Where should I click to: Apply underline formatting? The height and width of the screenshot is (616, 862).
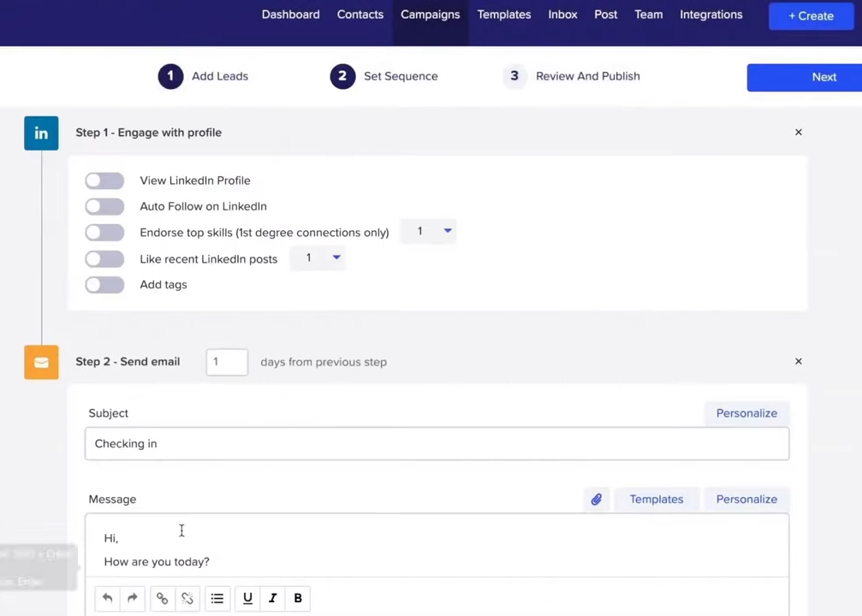coord(247,598)
